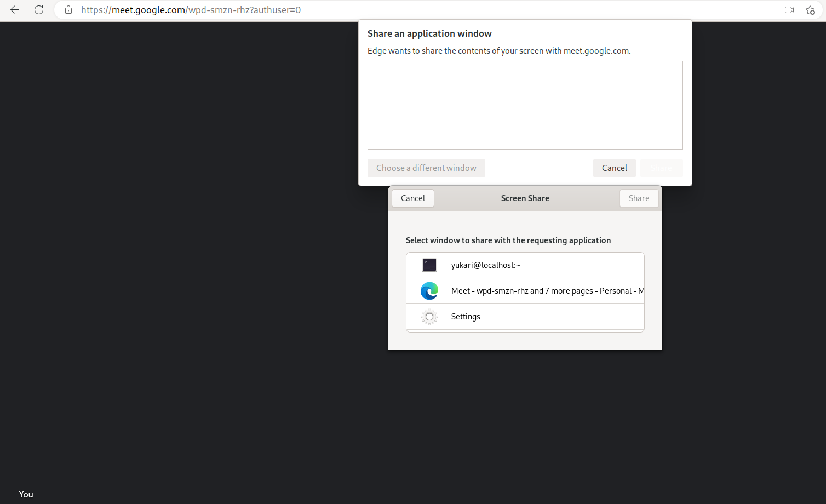The image size is (826, 504).
Task: Cancel the Screen Share portal dialog
Action: coord(412,198)
